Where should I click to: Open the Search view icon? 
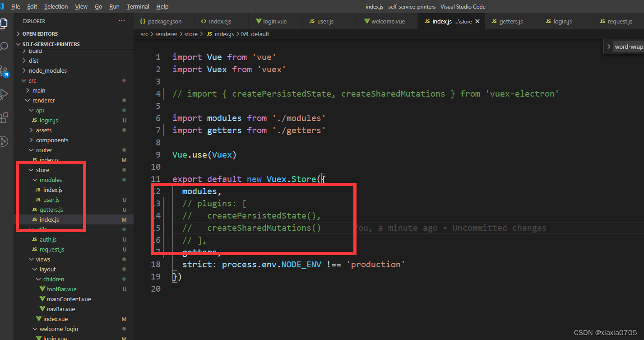coord(6,46)
